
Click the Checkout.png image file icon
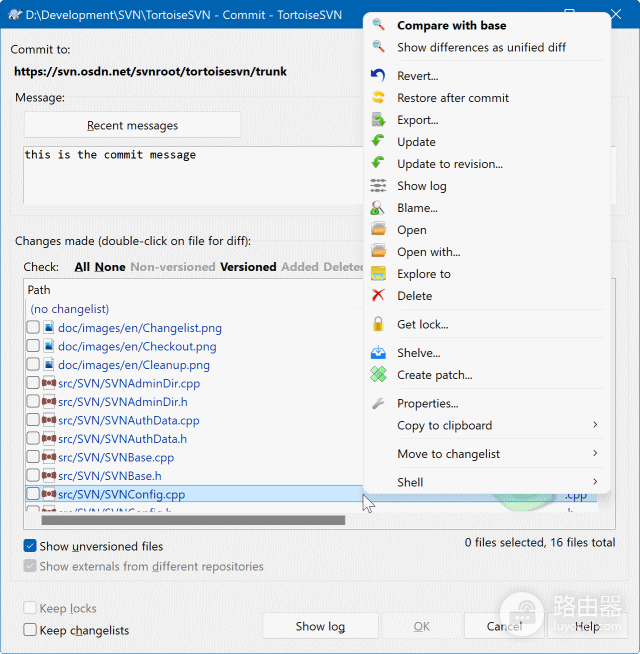49,346
